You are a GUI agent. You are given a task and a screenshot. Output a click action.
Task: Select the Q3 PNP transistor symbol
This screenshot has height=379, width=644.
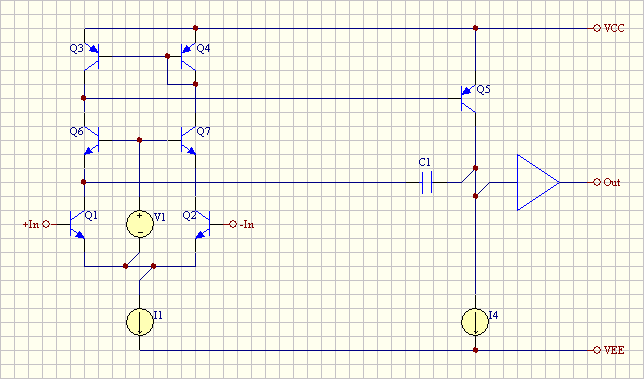(x=92, y=56)
